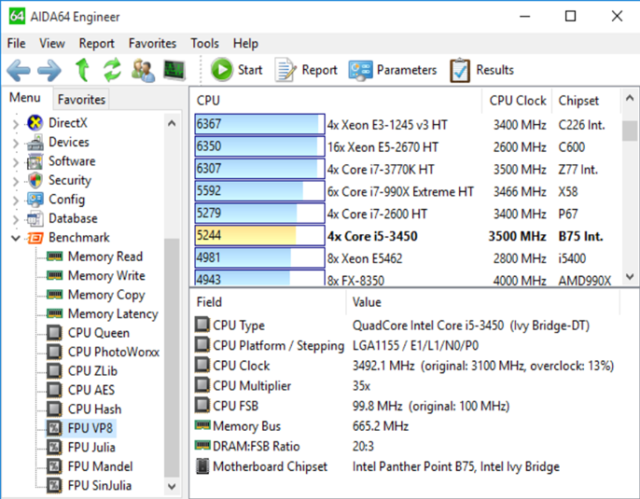Open the Help menu

pos(245,43)
